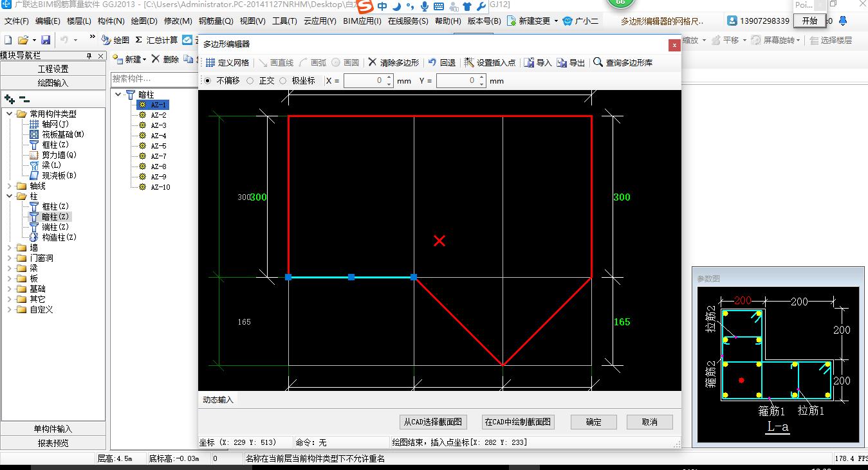Click the 删除 delete icon in component list
The height and width of the screenshot is (470, 868).
click(155, 59)
